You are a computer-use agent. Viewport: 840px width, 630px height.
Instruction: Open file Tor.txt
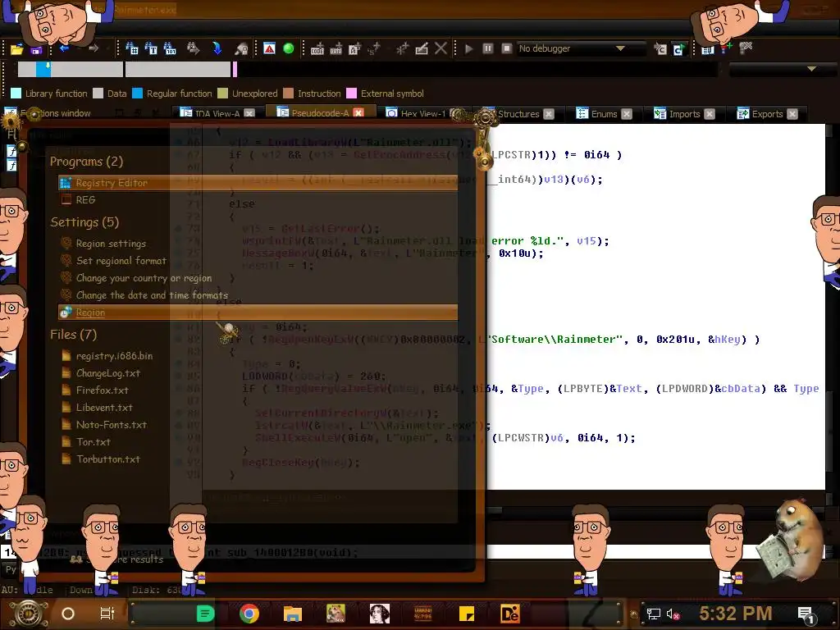(x=93, y=441)
